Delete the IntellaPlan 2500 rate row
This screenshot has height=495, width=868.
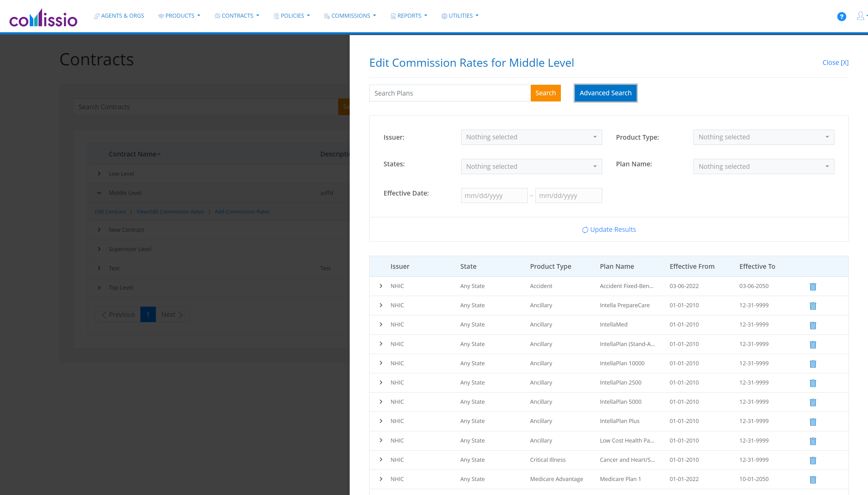(813, 383)
